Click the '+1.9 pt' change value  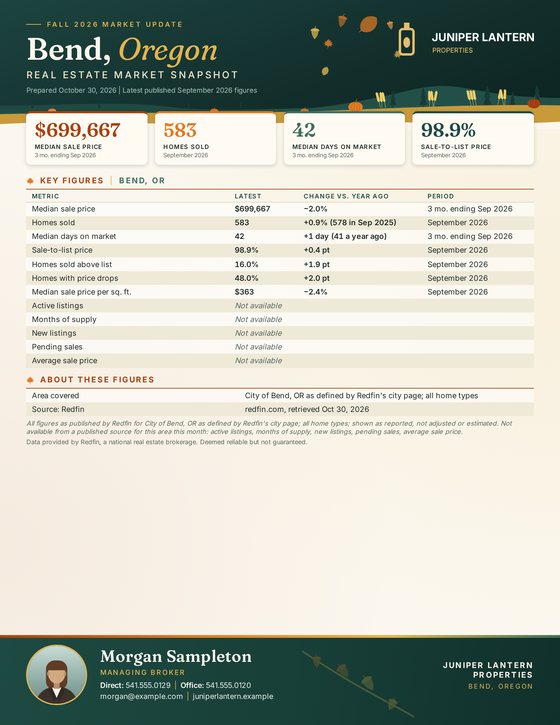pos(317,264)
